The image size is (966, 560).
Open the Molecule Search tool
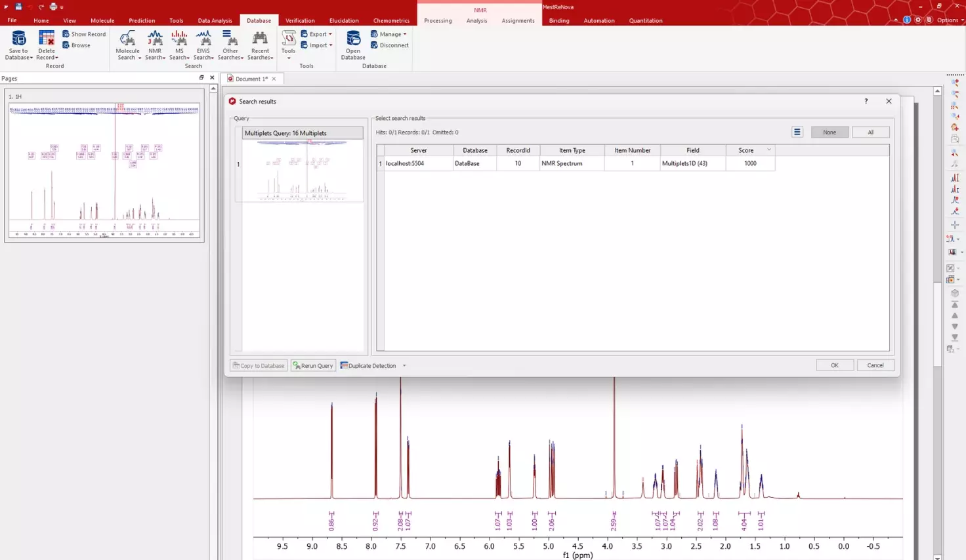[x=127, y=39]
